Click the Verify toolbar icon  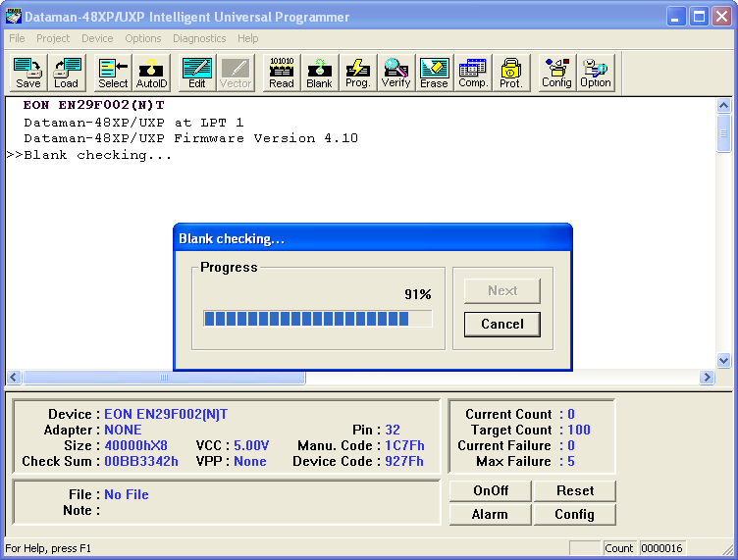pyautogui.click(x=395, y=74)
